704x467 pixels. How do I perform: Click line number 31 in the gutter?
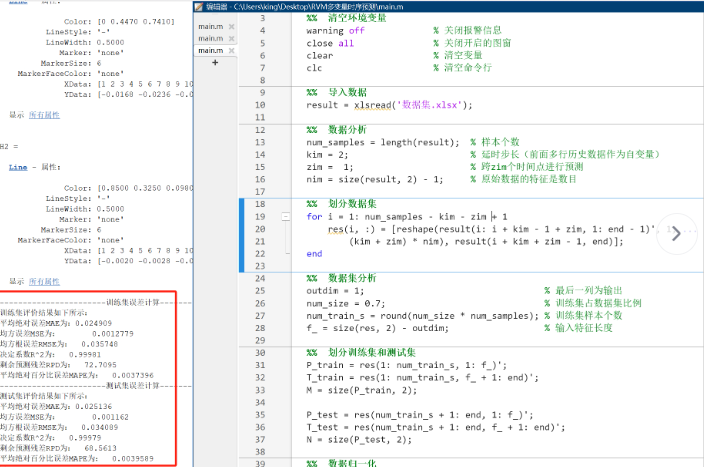(260, 365)
